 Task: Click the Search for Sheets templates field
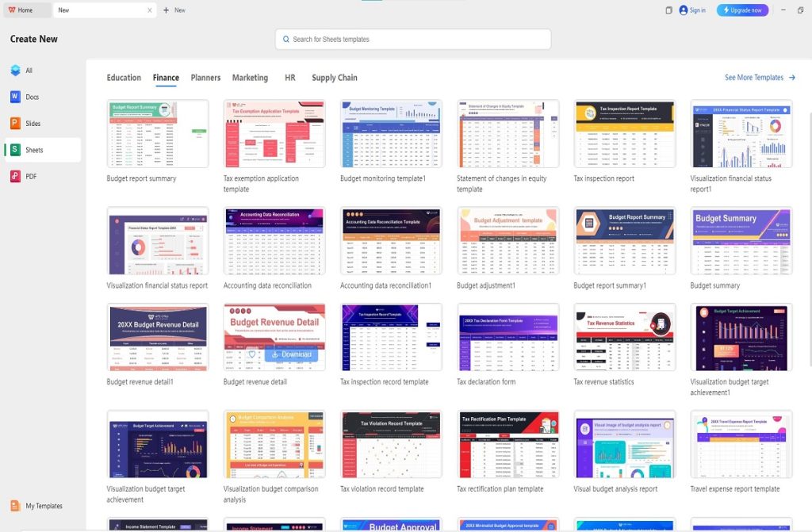[413, 39]
